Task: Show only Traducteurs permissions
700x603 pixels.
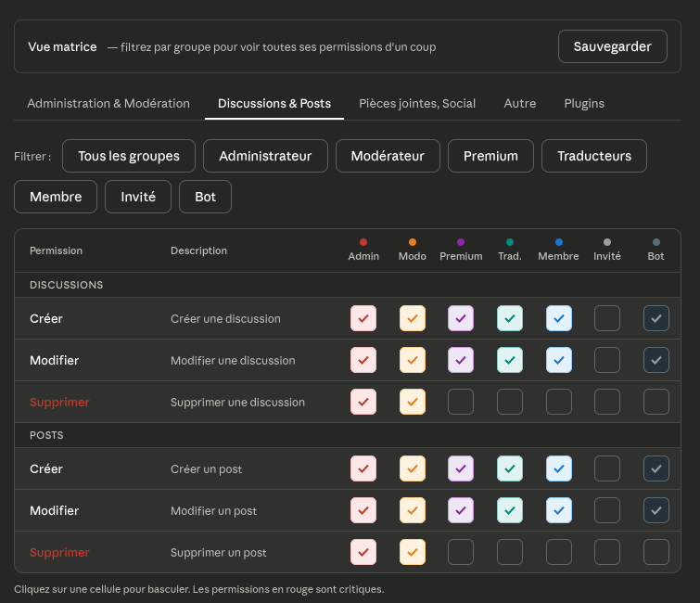Action: click(x=594, y=156)
